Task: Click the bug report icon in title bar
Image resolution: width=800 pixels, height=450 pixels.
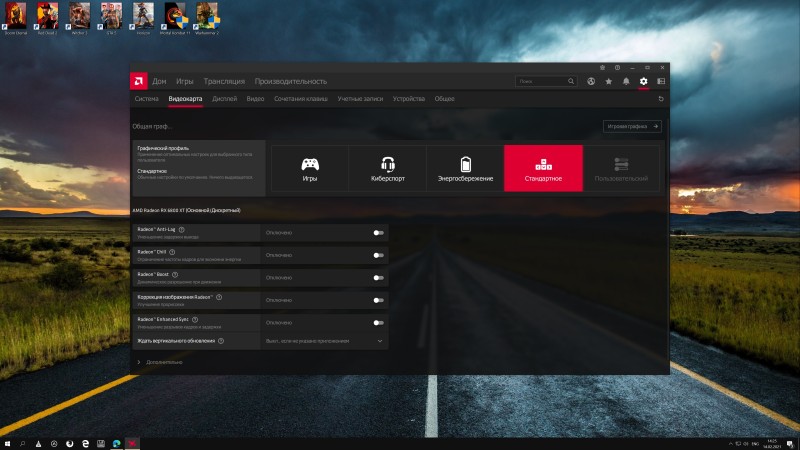Action: (602, 67)
